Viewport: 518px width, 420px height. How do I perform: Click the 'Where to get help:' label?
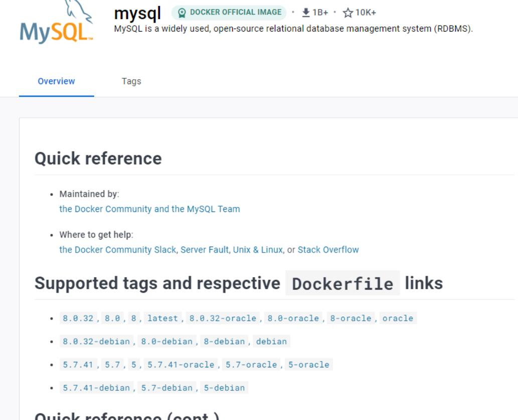pyautogui.click(x=96, y=235)
